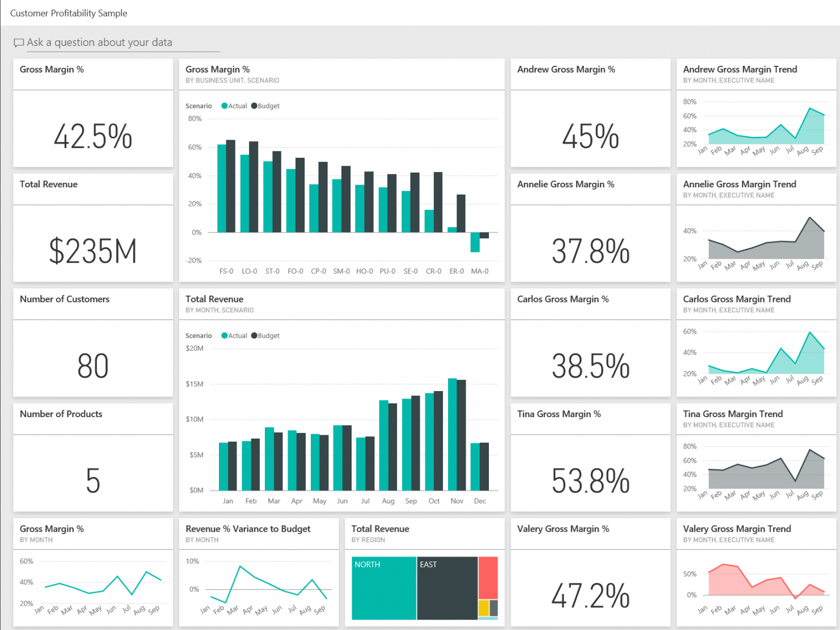Click the Q&A speech bubble icon

pos(19,43)
